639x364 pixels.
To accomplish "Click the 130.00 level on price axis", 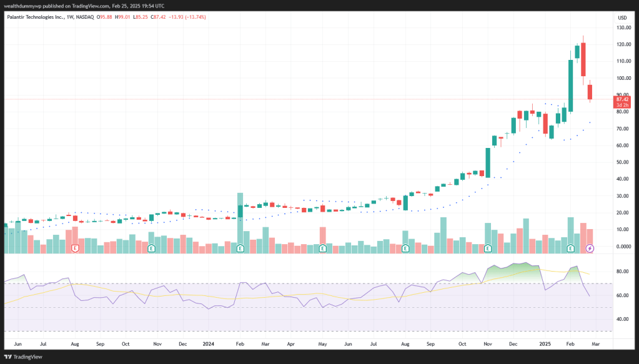I will point(622,28).
